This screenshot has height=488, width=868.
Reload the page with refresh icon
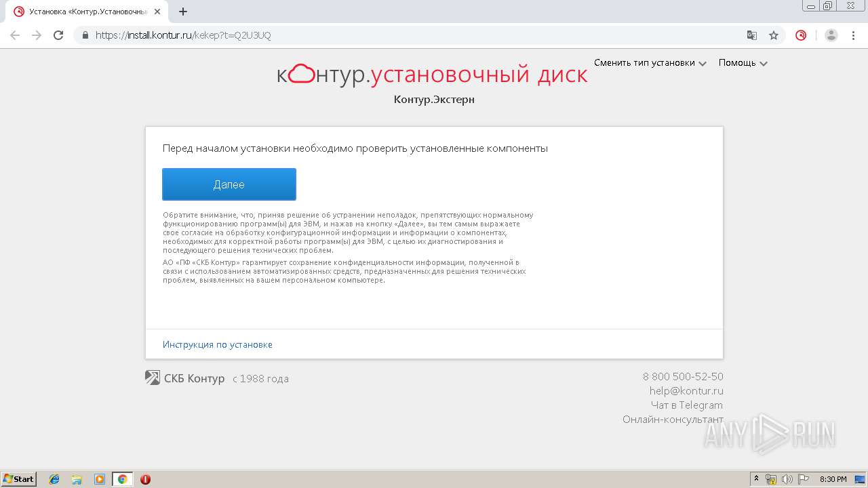pos(58,35)
